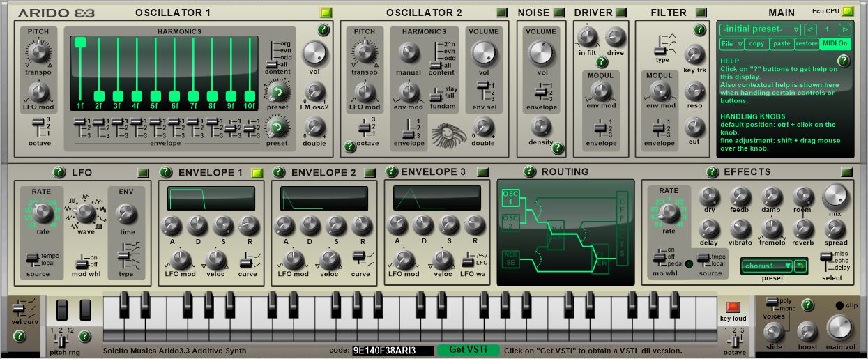Click the filter cut knob

(x=694, y=127)
